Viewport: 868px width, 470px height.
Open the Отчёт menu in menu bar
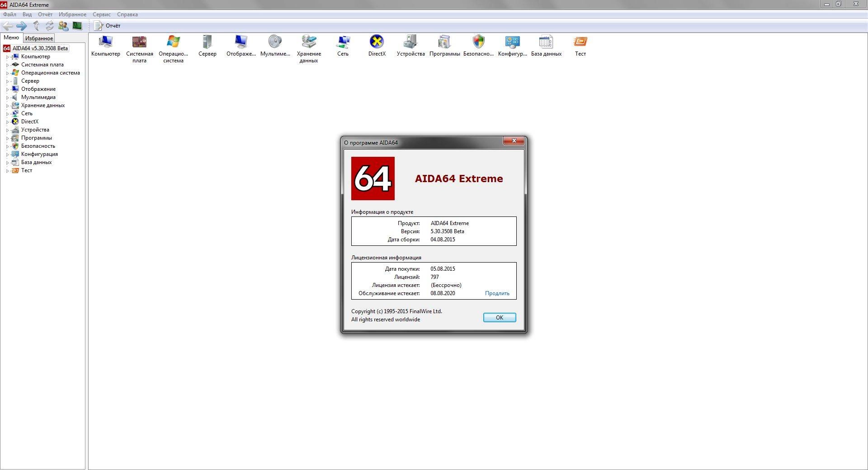45,14
